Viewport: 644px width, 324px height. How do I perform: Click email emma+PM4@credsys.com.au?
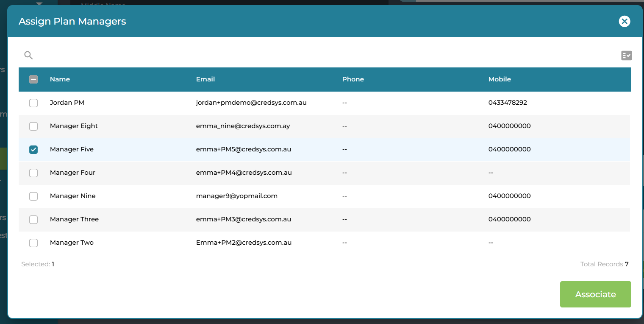coord(244,173)
